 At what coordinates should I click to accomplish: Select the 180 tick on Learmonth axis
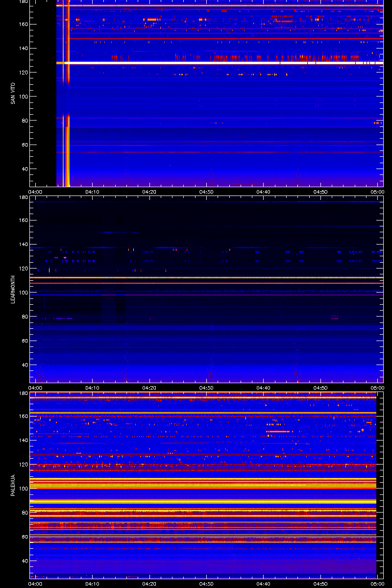(23, 197)
